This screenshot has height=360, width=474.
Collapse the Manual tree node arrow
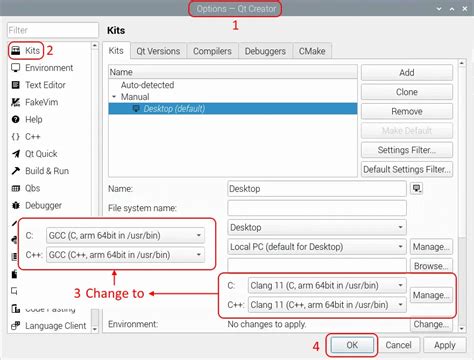tap(114, 97)
